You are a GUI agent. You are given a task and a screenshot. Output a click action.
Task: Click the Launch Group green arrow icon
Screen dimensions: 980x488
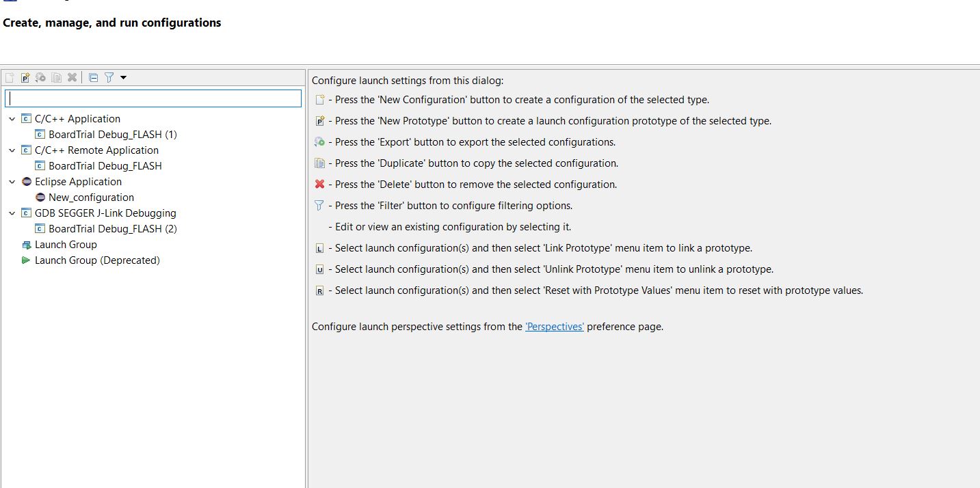pos(26,260)
